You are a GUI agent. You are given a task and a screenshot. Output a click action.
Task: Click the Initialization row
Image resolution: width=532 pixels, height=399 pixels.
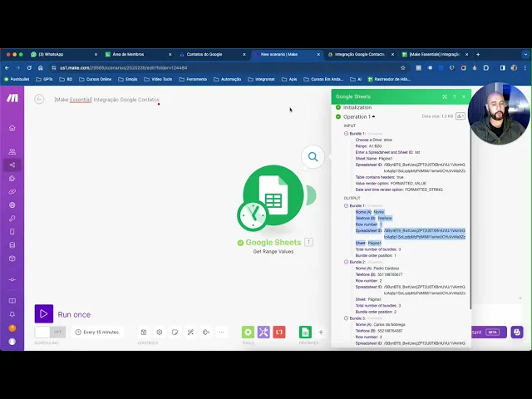coord(357,107)
